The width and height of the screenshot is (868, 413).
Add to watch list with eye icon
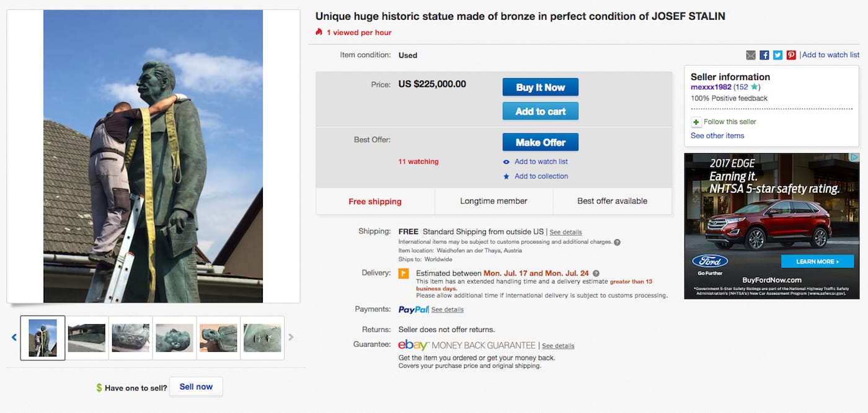pos(507,162)
